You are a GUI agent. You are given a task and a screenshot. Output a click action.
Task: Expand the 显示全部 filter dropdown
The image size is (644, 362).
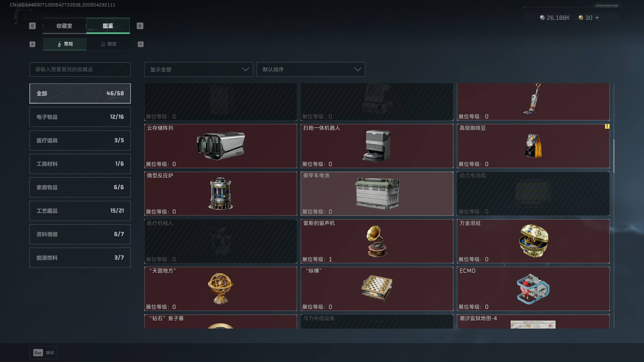(x=198, y=69)
